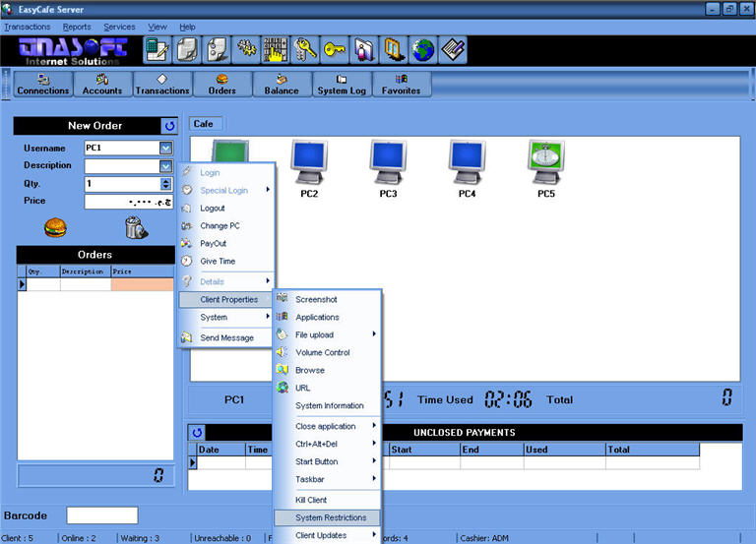Click the Barcode input field
756x544 pixels.
coord(102,515)
